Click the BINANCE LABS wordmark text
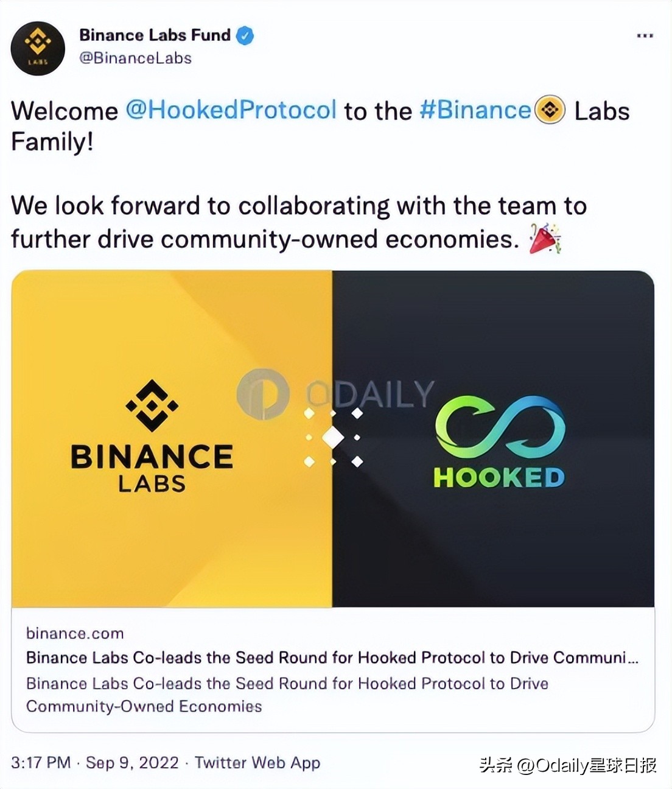Image resolution: width=672 pixels, height=789 pixels. tap(152, 467)
